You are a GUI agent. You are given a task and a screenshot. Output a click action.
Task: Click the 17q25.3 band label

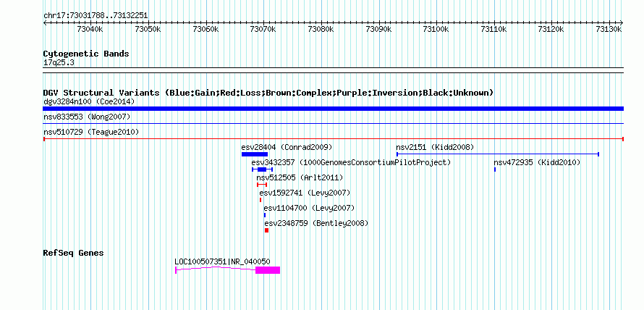[59, 62]
